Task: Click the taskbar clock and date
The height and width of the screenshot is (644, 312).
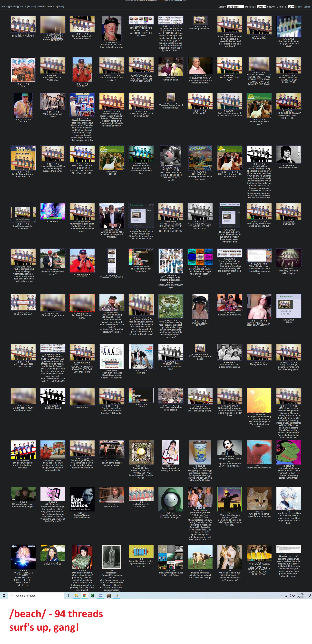Action: 301,596
